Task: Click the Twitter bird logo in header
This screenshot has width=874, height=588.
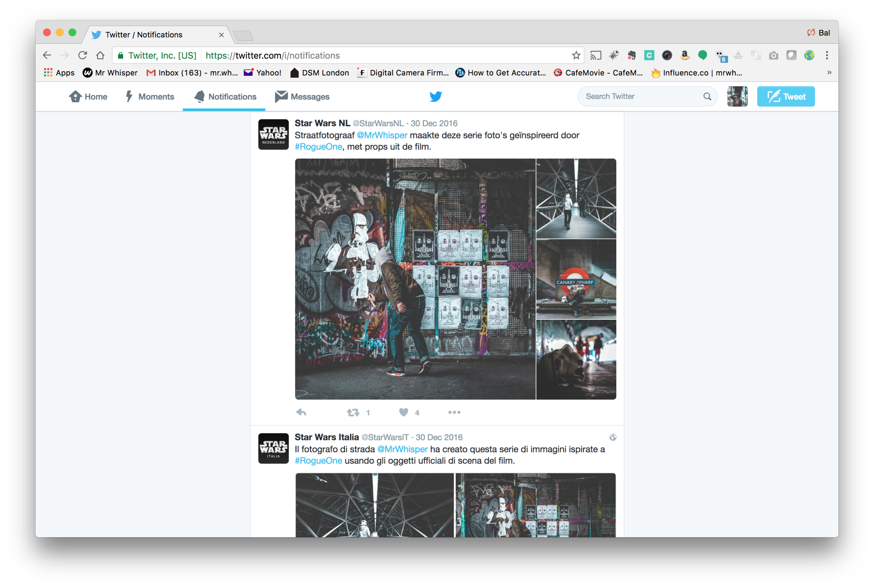Action: [436, 96]
